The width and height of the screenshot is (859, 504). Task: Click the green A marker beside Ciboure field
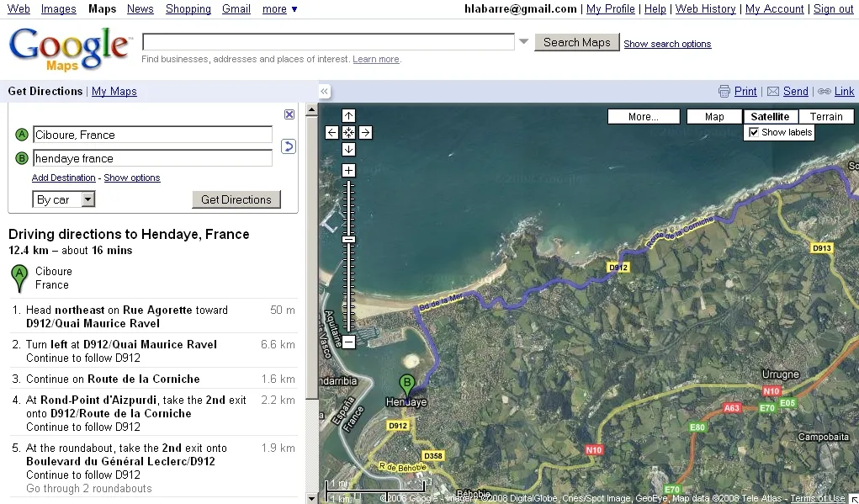(x=21, y=135)
